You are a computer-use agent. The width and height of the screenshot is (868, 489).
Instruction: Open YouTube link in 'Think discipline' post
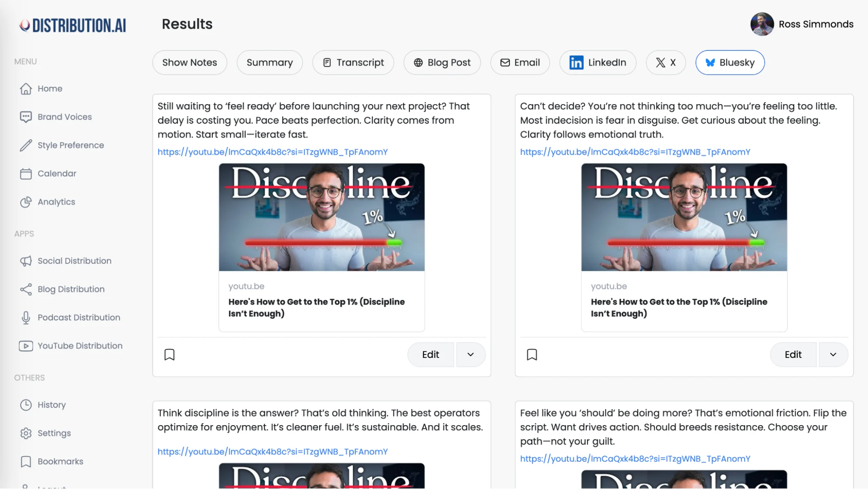273,452
